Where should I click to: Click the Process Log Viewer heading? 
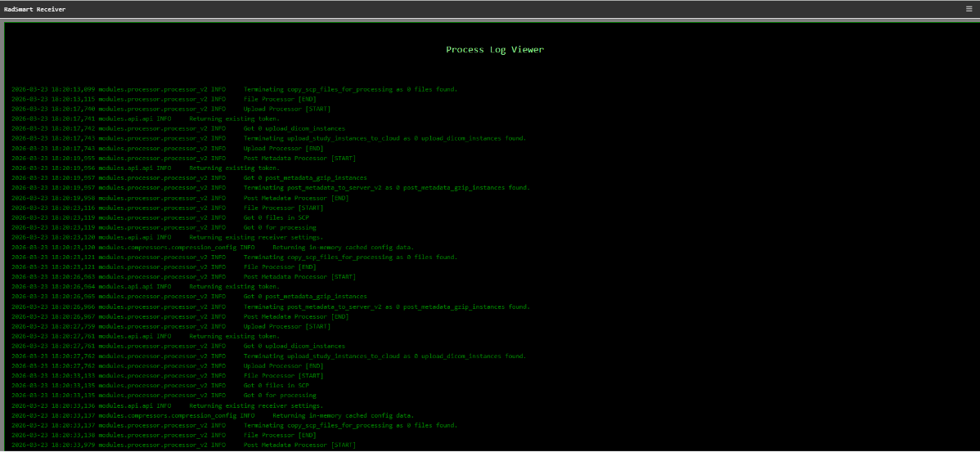click(495, 49)
